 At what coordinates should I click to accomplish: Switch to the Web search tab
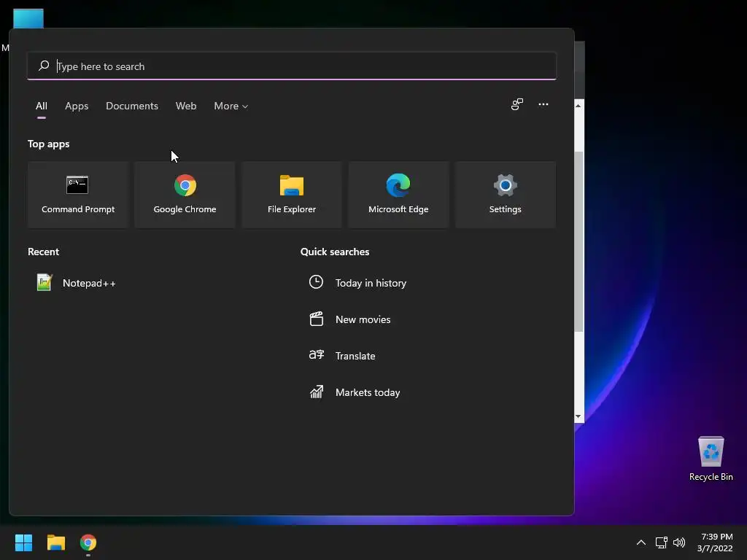186,106
